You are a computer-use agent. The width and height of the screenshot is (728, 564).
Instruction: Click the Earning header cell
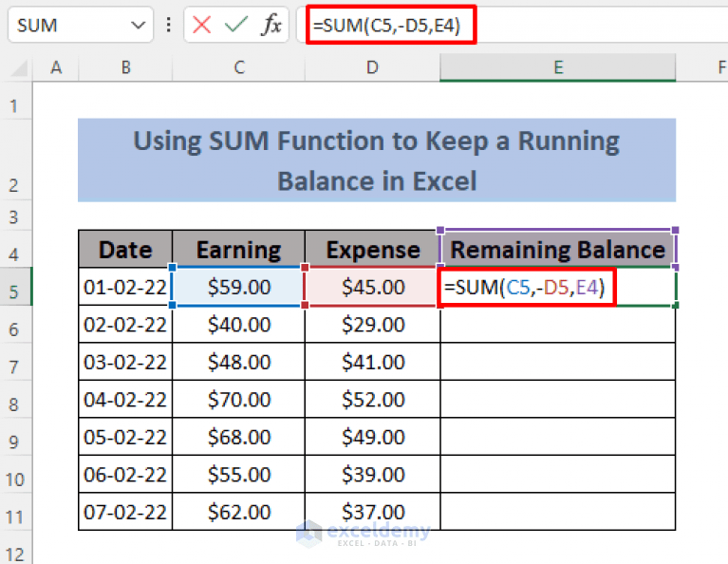238,250
